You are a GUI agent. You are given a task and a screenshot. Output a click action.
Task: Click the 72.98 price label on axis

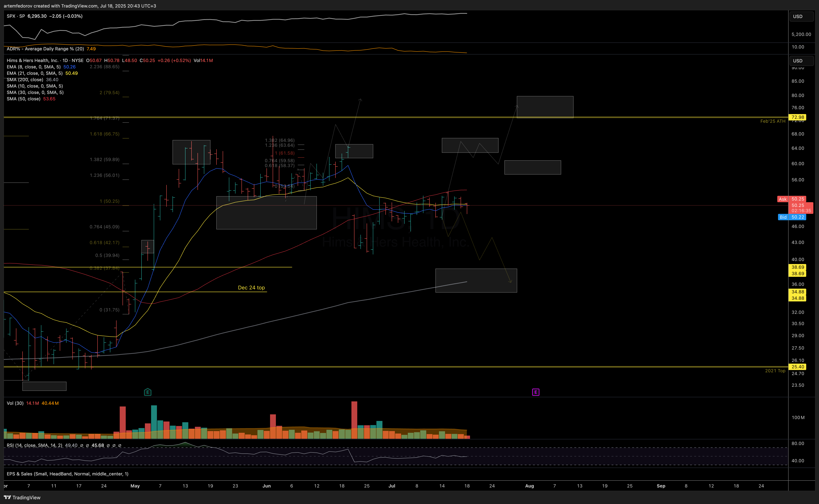coord(798,117)
